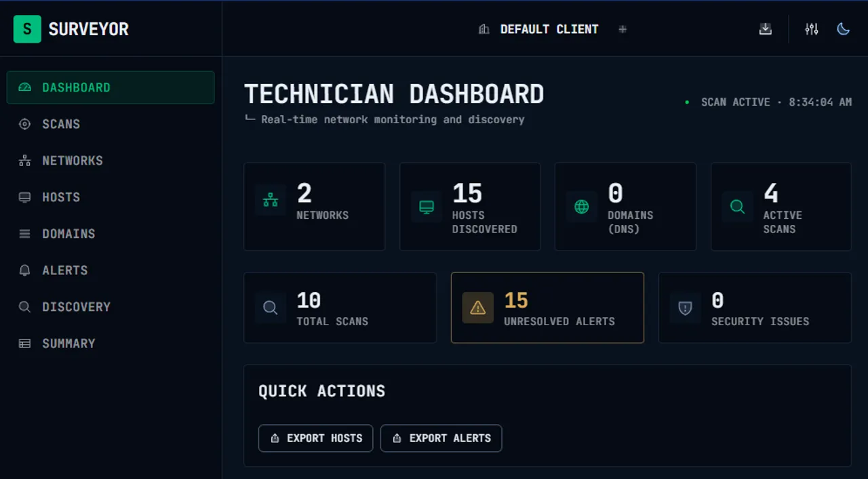The height and width of the screenshot is (479, 868).
Task: Select Hosts in the sidebar
Action: tap(61, 197)
